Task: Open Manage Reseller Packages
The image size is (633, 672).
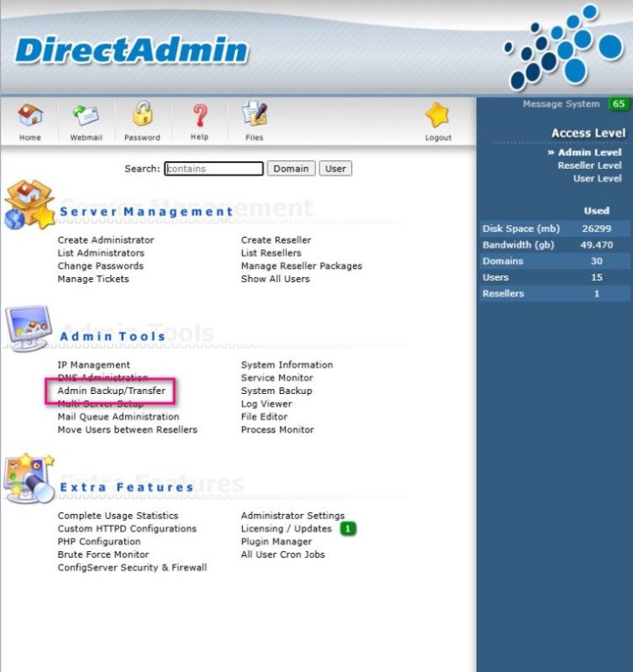Action: (302, 265)
